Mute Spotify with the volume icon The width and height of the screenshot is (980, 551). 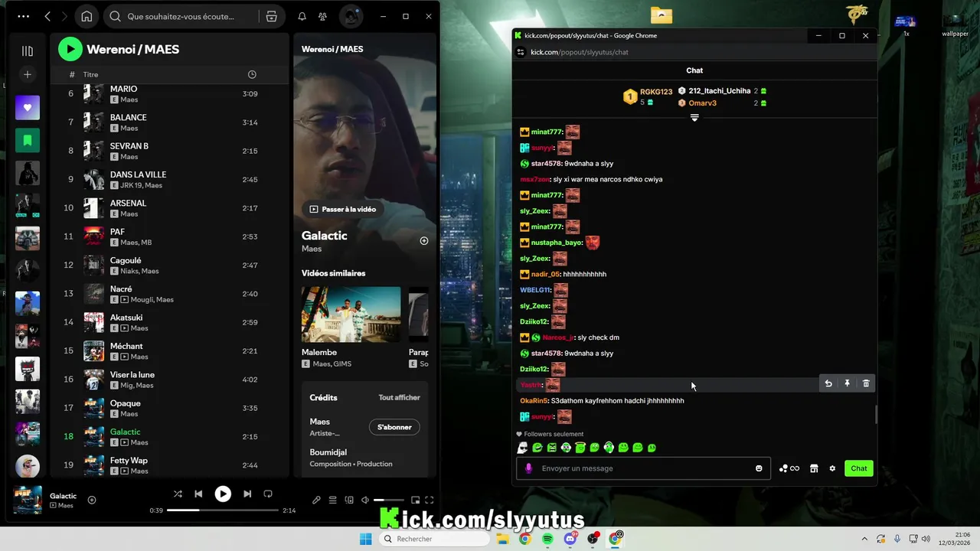click(x=365, y=500)
